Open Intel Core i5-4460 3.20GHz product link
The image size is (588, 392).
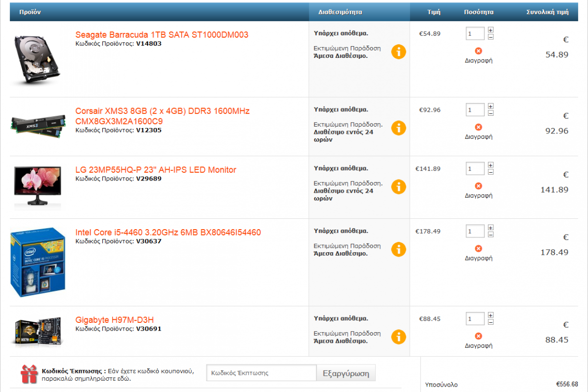168,232
